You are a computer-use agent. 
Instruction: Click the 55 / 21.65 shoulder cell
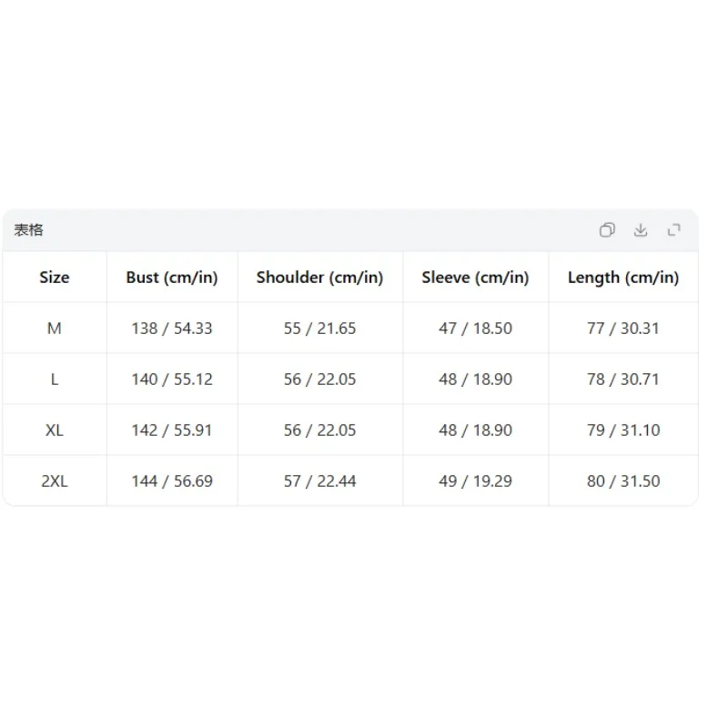click(x=320, y=329)
